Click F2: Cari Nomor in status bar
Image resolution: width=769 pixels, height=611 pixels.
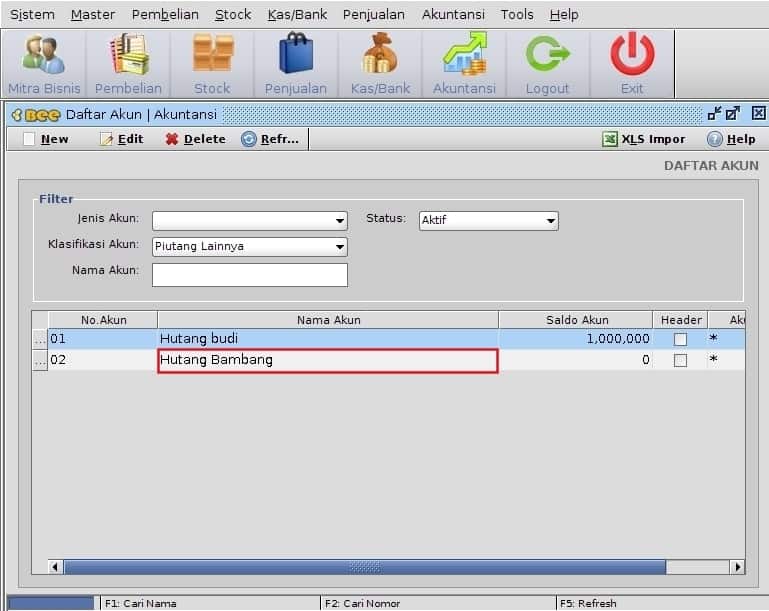(x=362, y=603)
